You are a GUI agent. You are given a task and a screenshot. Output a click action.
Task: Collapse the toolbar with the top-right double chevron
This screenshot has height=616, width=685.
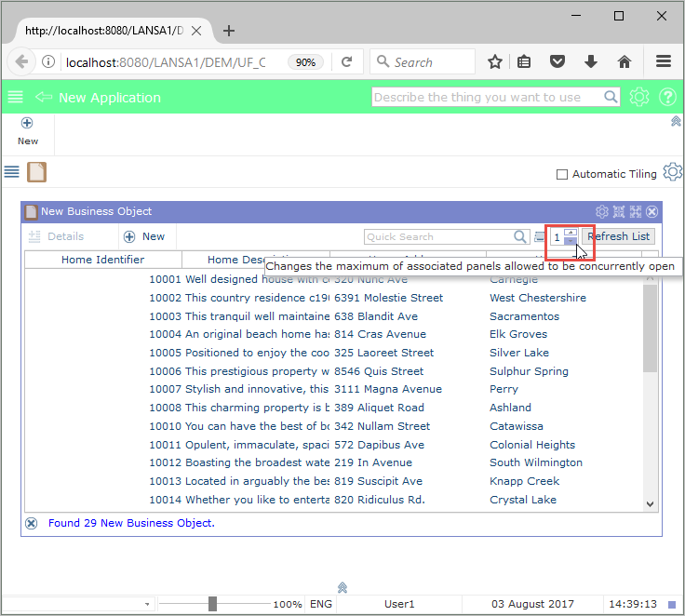point(676,121)
